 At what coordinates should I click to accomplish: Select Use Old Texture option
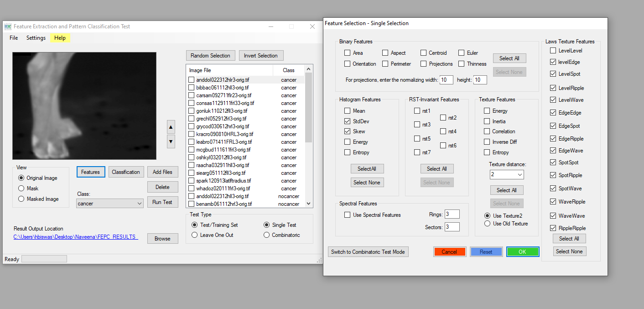(488, 224)
